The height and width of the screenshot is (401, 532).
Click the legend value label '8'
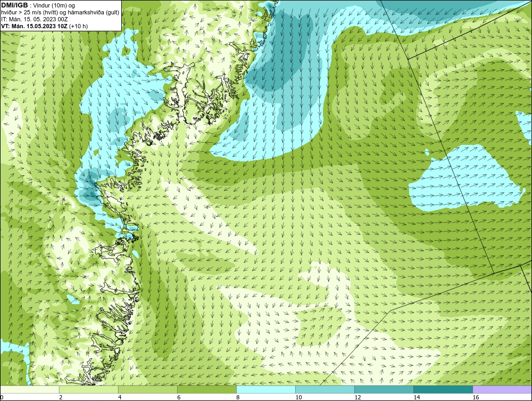click(238, 397)
